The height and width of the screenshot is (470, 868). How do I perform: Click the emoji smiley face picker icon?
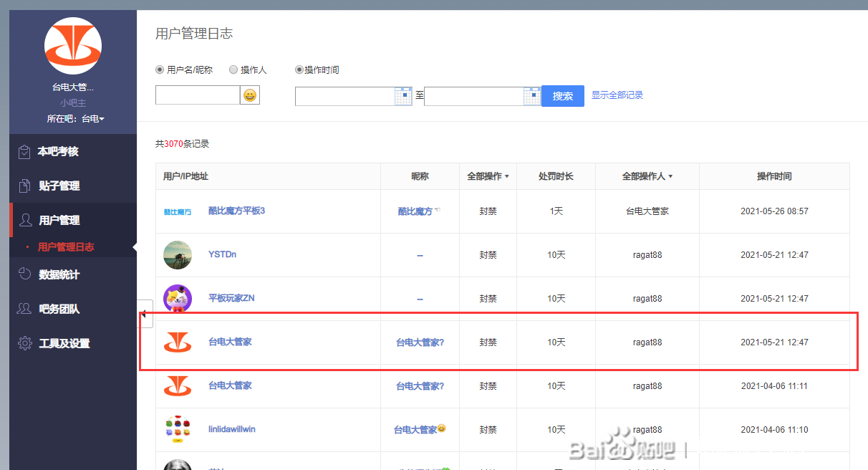tap(250, 95)
